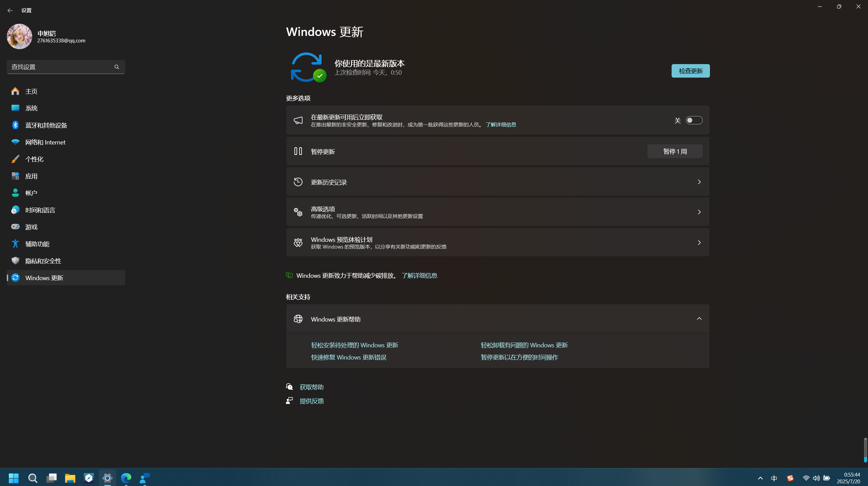The image size is (868, 486).
Task: Open 轻松卸载有问题的 Windows 更新 link
Action: click(x=524, y=345)
